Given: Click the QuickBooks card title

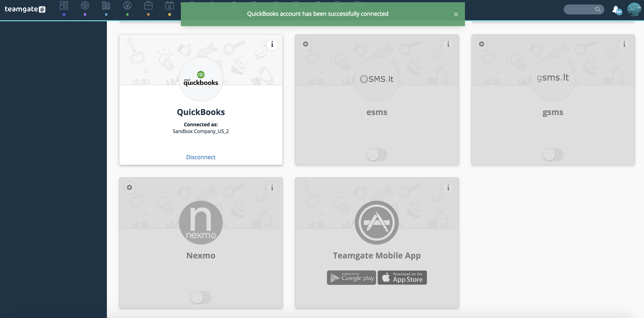Looking at the screenshot, I should coord(201,112).
